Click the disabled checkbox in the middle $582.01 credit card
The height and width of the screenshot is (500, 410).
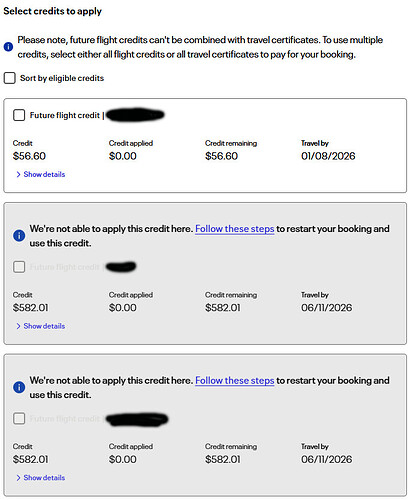point(19,267)
